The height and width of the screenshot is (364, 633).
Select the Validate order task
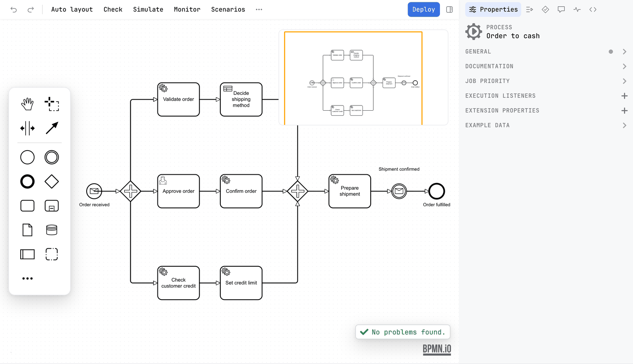[178, 100]
